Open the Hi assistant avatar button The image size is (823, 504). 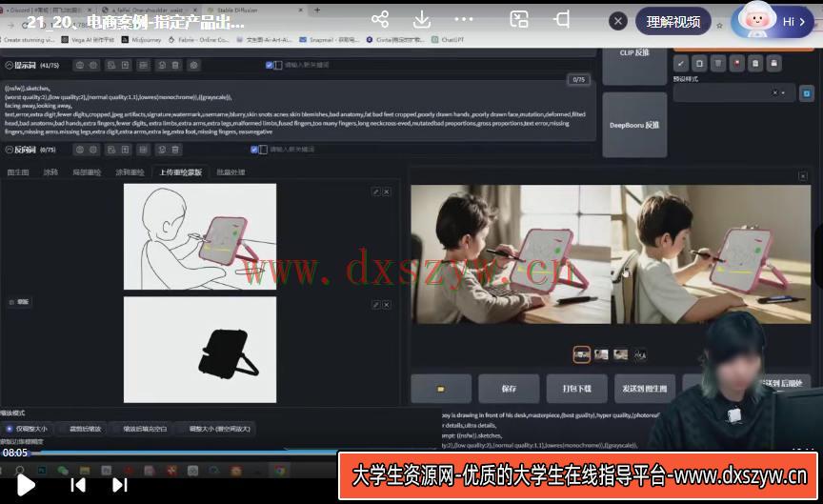(x=773, y=21)
